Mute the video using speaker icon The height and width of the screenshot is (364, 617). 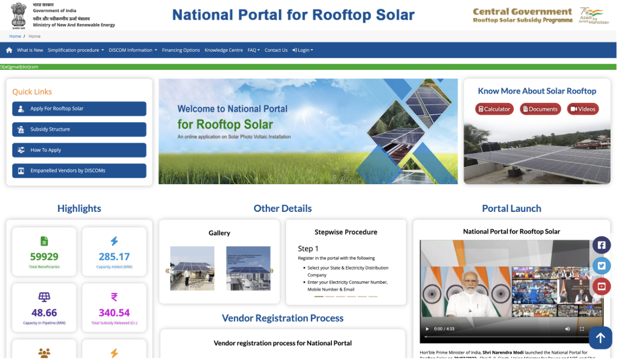pyautogui.click(x=567, y=329)
